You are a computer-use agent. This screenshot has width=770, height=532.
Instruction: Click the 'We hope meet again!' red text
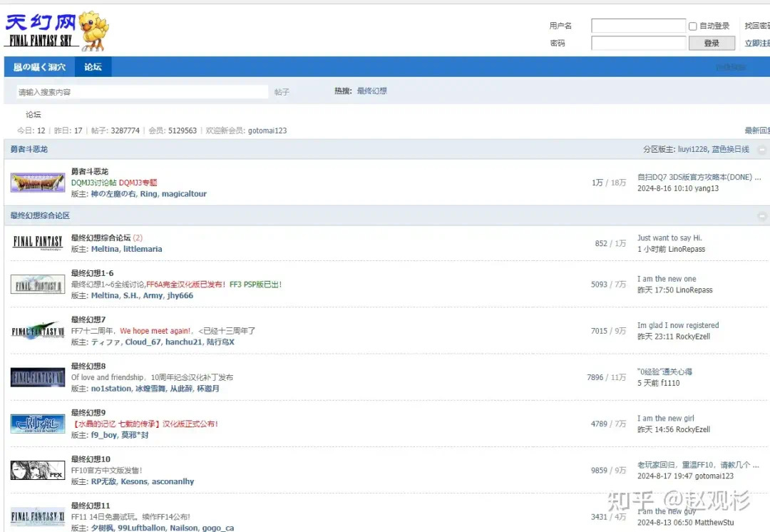pos(155,331)
